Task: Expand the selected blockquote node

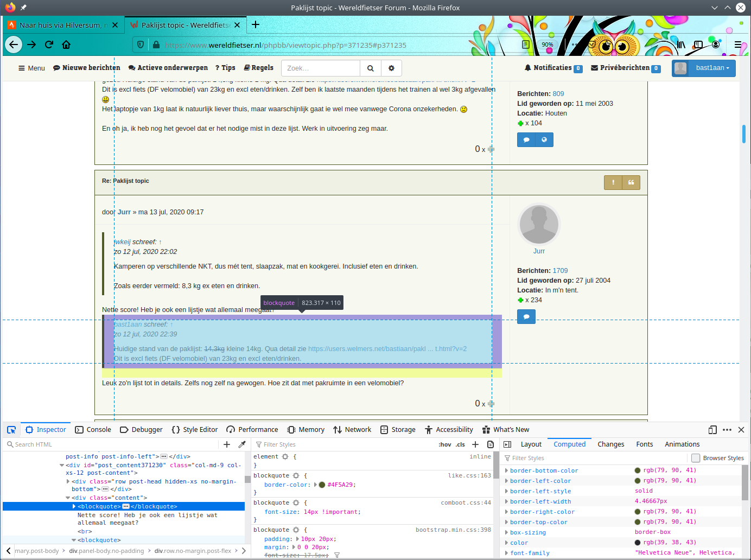Action: pos(74,506)
